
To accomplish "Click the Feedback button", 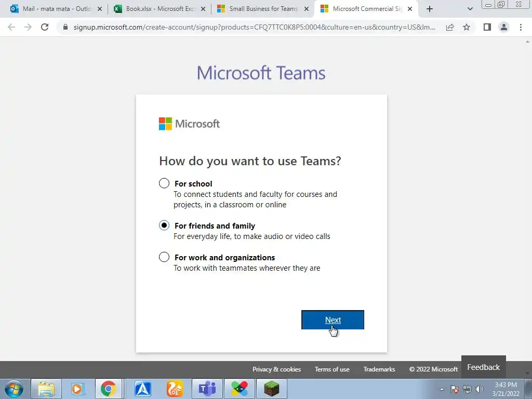I will [x=484, y=367].
